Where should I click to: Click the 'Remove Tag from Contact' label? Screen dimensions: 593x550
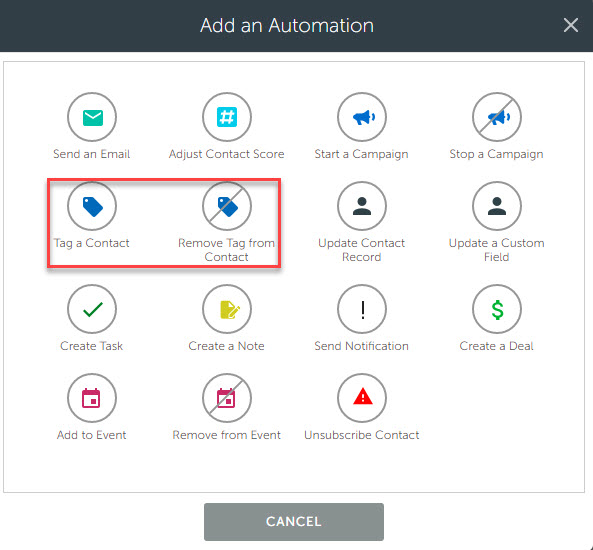tap(227, 250)
